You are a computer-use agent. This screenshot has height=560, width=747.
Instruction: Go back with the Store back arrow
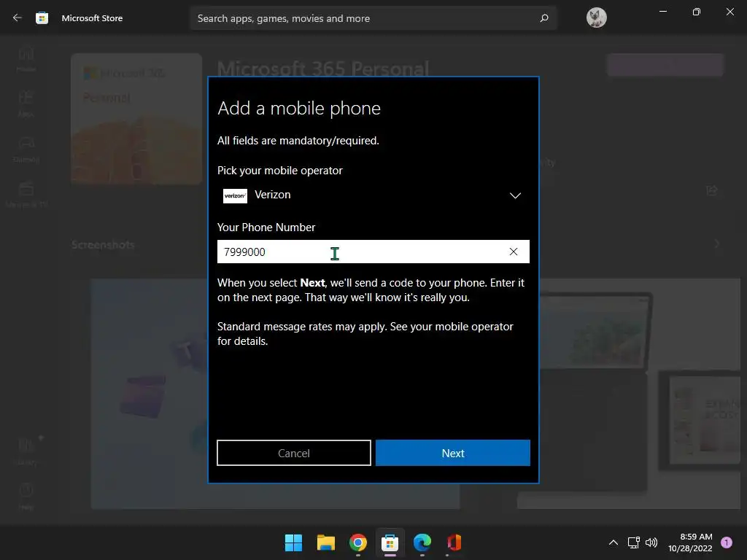click(x=18, y=17)
